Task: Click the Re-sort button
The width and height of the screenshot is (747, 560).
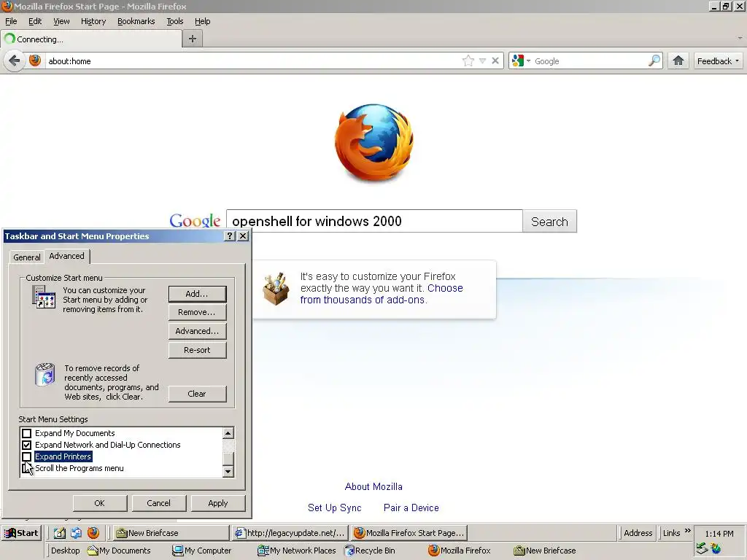Action: pyautogui.click(x=197, y=350)
